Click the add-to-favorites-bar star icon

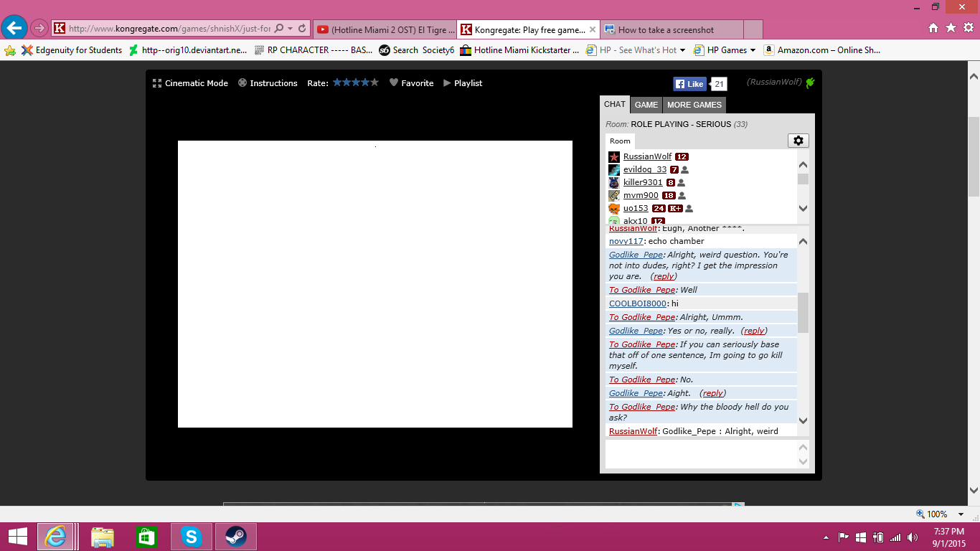[x=10, y=50]
